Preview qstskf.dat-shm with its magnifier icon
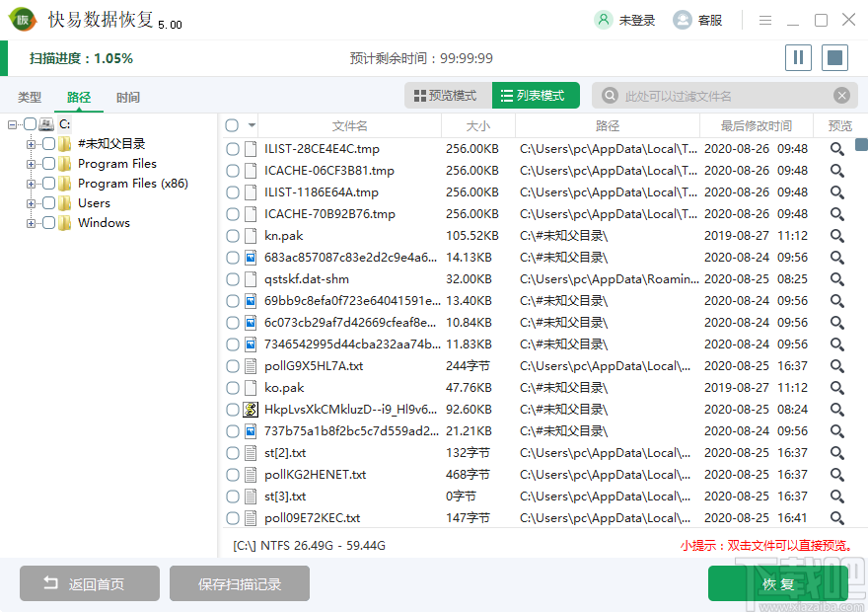The image size is (868, 612). [836, 279]
